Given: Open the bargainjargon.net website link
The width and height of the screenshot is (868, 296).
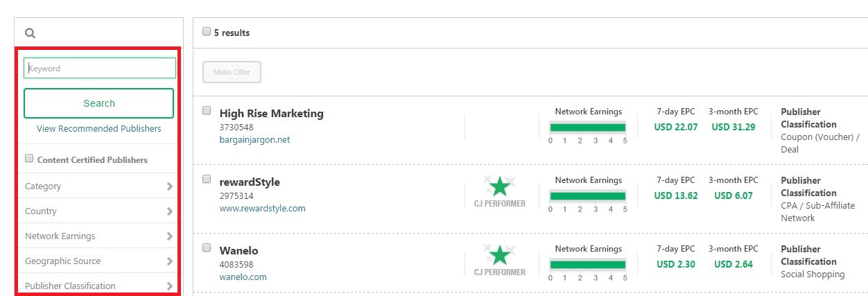Looking at the screenshot, I should pos(254,139).
